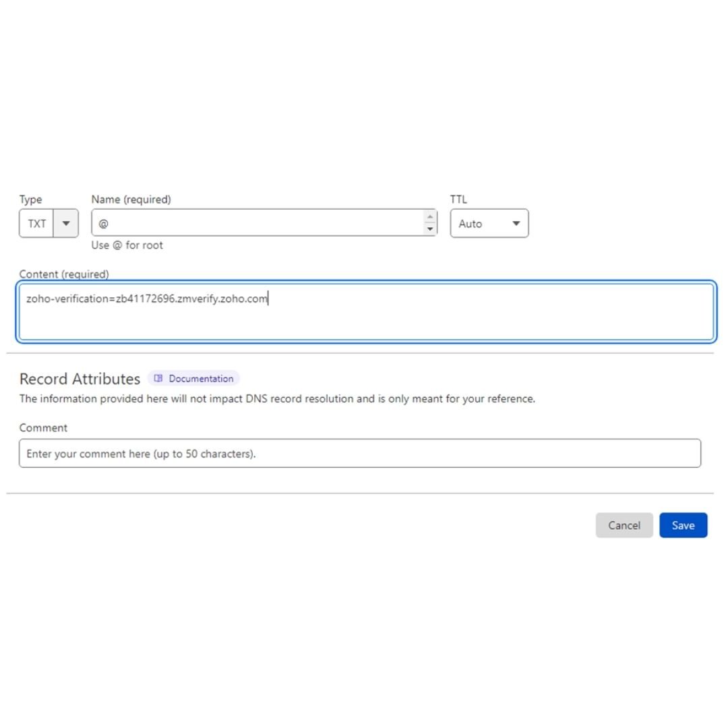Click the Type label above TXT selector
Viewport: 728px width, 728px height.
pos(30,200)
